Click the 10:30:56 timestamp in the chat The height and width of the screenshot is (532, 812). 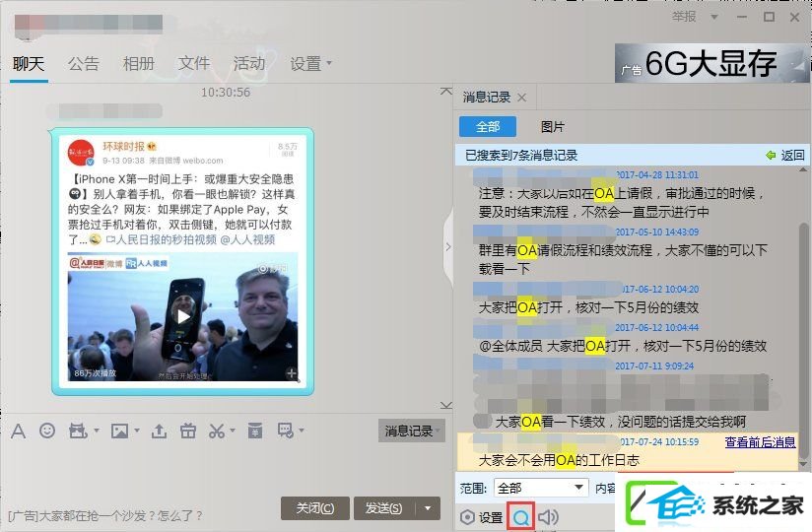click(x=226, y=93)
